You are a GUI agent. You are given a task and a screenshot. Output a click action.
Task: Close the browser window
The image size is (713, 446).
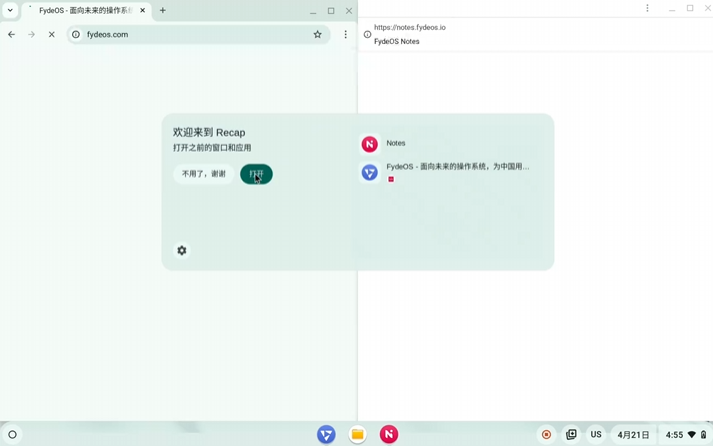(349, 11)
